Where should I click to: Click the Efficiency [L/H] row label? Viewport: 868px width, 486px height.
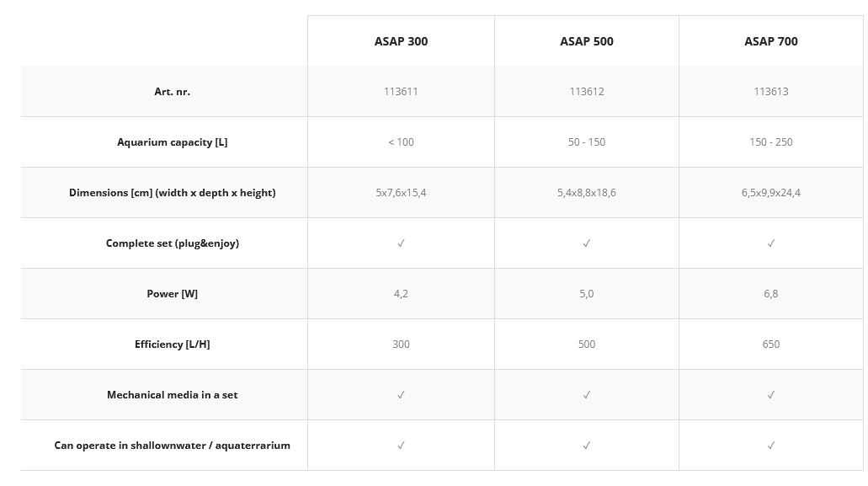click(x=172, y=344)
